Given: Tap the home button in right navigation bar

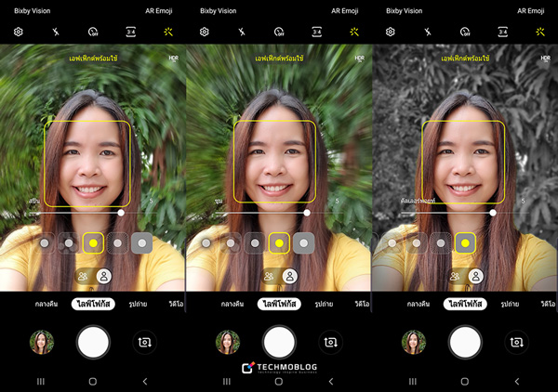Looking at the screenshot, I should click(x=464, y=381).
